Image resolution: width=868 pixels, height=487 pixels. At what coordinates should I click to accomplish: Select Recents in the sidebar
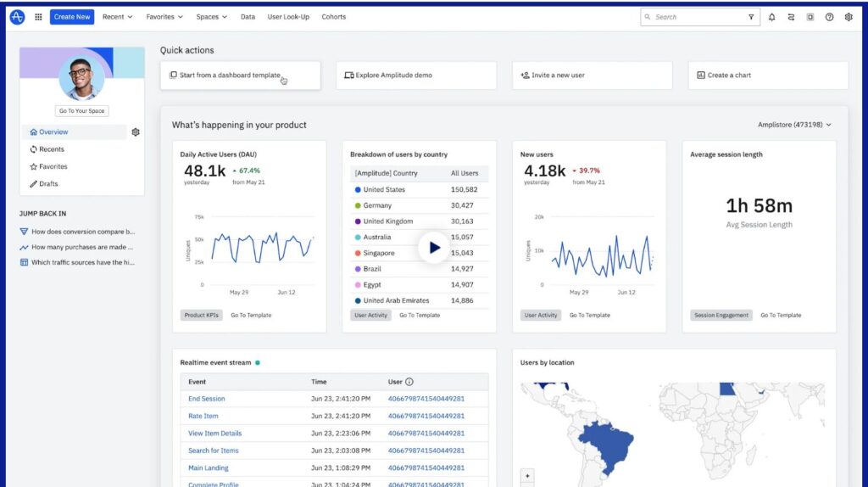click(x=47, y=149)
